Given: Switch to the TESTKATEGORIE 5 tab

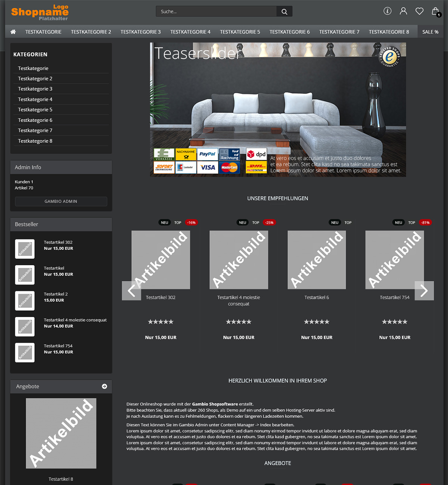Looking at the screenshot, I should 240,32.
